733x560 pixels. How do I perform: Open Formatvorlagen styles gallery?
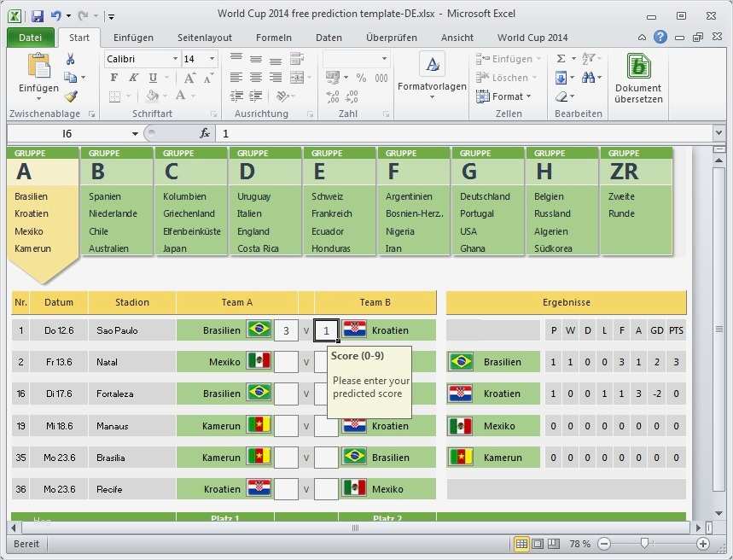pos(432,76)
